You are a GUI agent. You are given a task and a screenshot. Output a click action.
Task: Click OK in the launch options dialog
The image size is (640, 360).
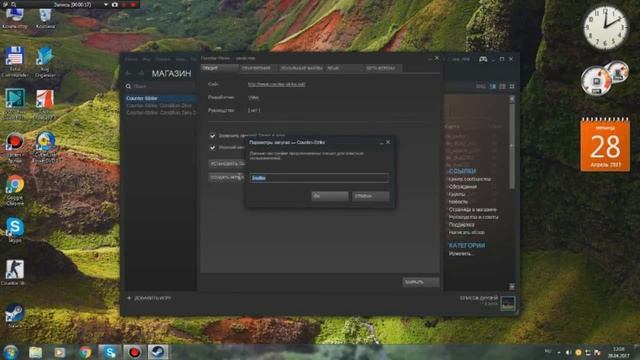pyautogui.click(x=330, y=196)
